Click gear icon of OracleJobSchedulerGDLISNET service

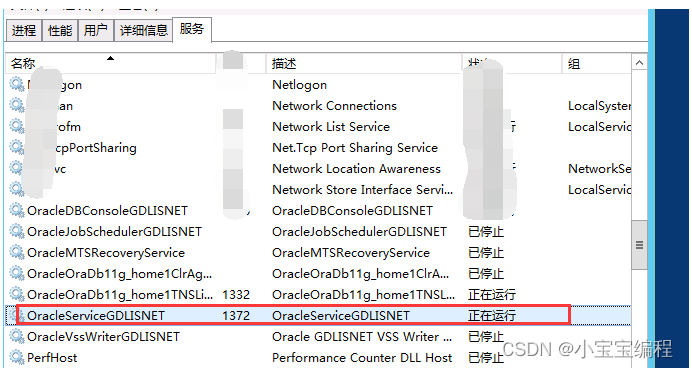point(17,232)
